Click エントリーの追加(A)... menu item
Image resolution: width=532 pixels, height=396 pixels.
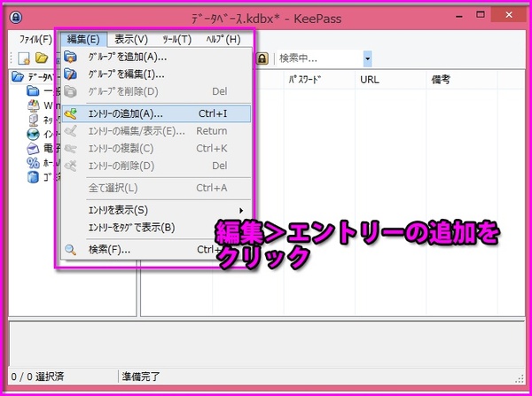click(156, 114)
